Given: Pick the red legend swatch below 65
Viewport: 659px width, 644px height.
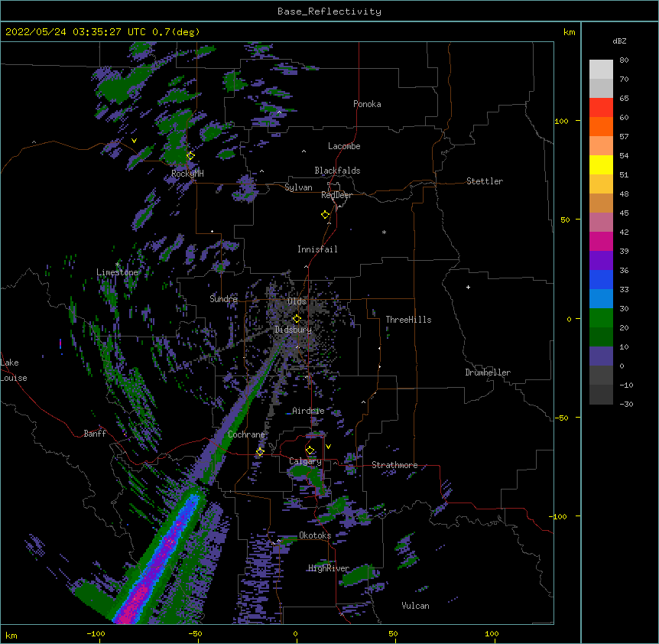Looking at the screenshot, I should pyautogui.click(x=601, y=108).
